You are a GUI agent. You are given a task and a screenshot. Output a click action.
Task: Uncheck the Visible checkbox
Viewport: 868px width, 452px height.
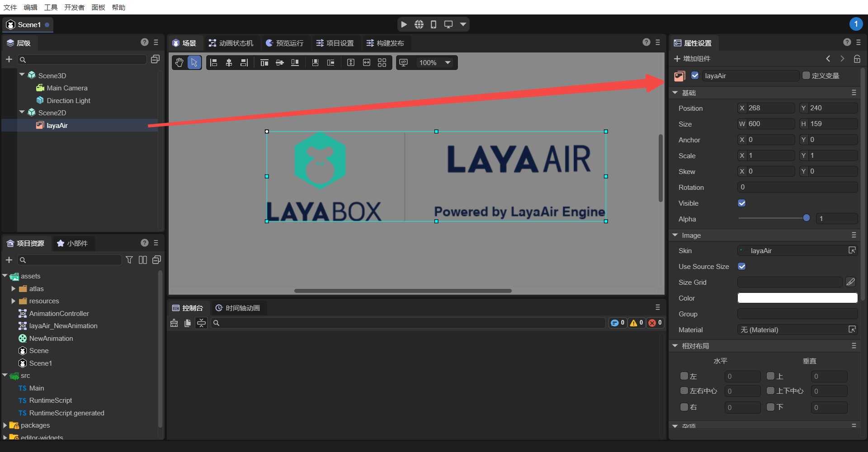tap(742, 203)
